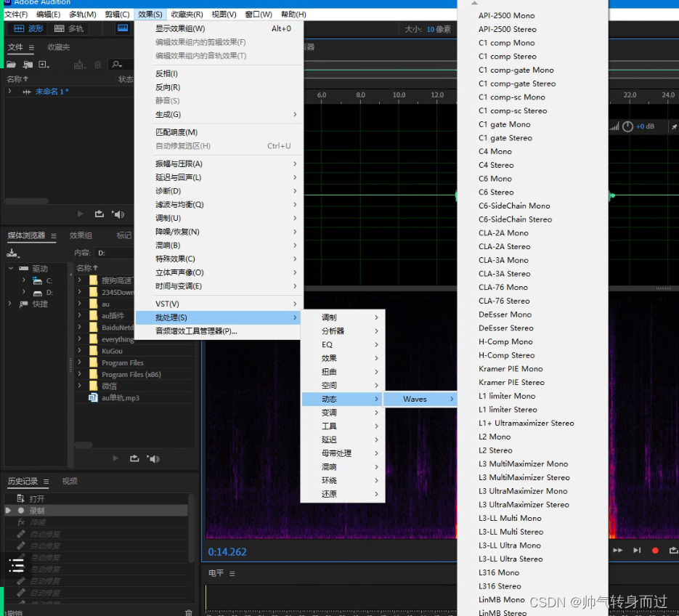Open EQ submenu in batch list

click(343, 344)
